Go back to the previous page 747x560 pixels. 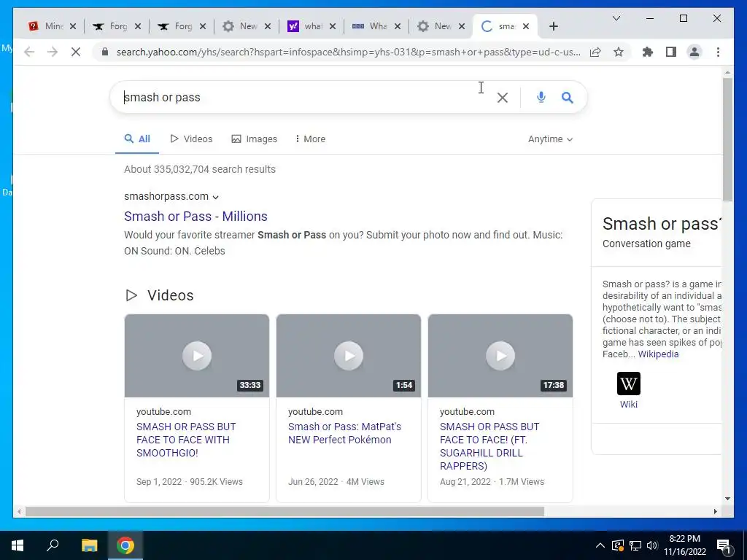pos(29,52)
